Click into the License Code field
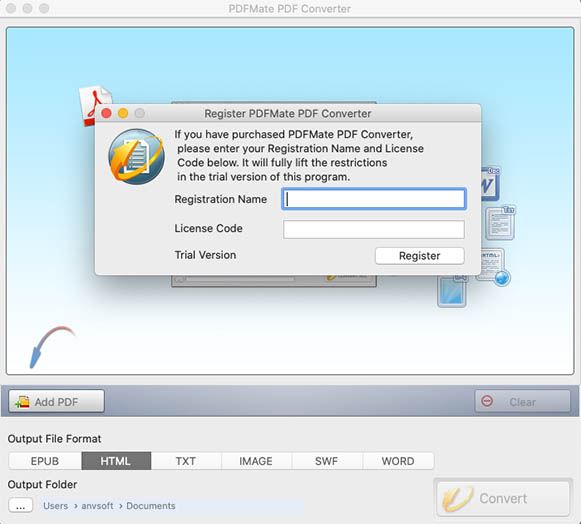The width and height of the screenshot is (581, 524). click(x=374, y=229)
